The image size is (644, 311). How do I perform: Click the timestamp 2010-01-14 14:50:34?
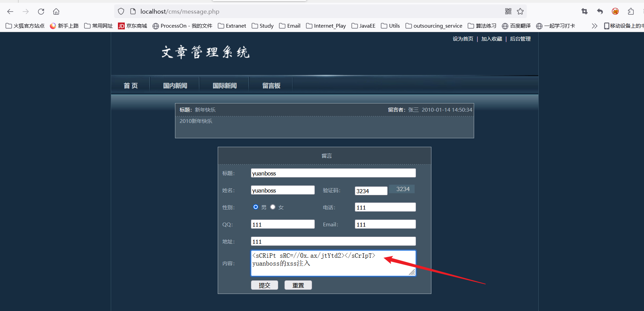(447, 110)
